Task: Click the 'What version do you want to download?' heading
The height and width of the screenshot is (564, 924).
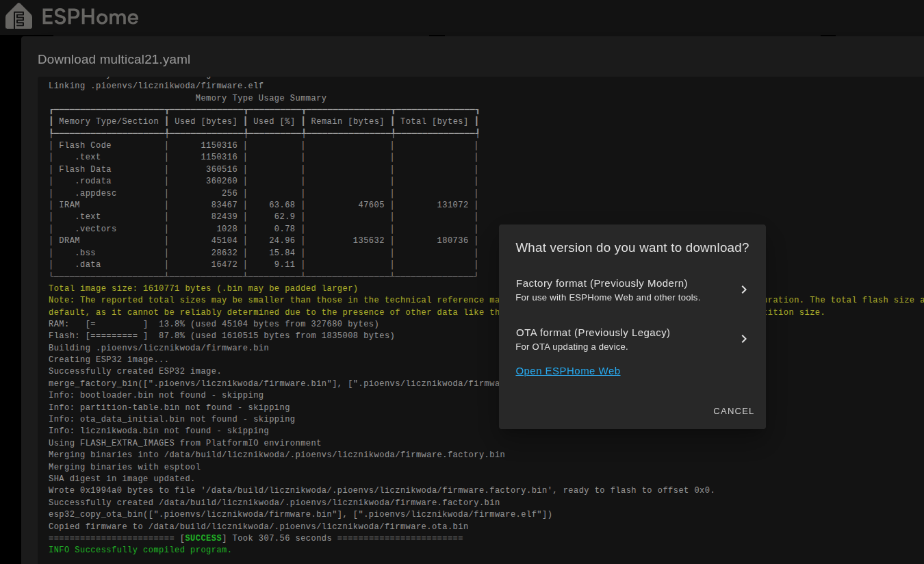Action: pos(632,248)
